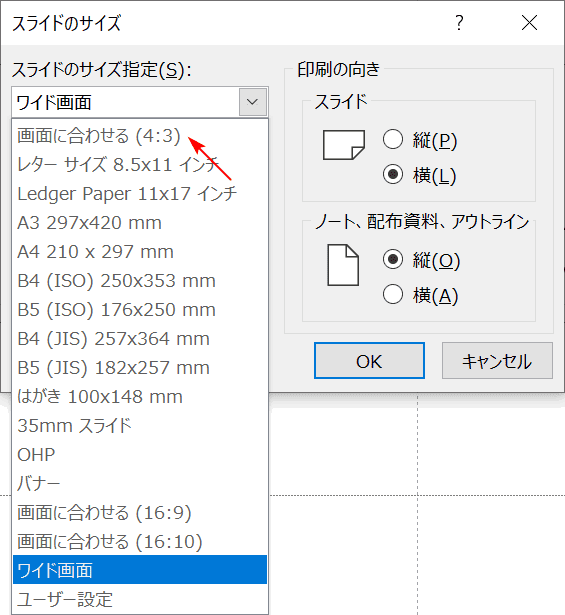Click the help question mark icon
Screen dimensions: 565x615
pyautogui.click(x=459, y=23)
